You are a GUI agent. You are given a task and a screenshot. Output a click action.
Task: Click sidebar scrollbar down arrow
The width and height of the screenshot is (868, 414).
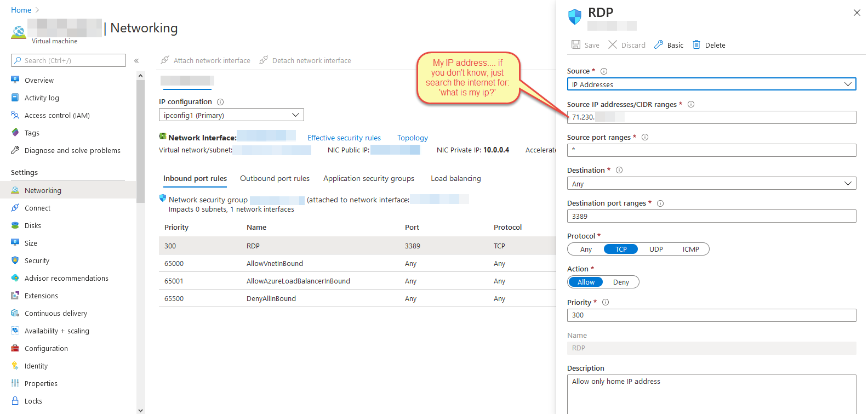(140, 410)
